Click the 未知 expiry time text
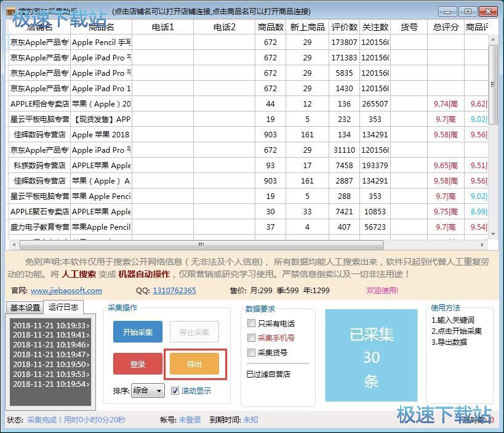 click(x=250, y=420)
